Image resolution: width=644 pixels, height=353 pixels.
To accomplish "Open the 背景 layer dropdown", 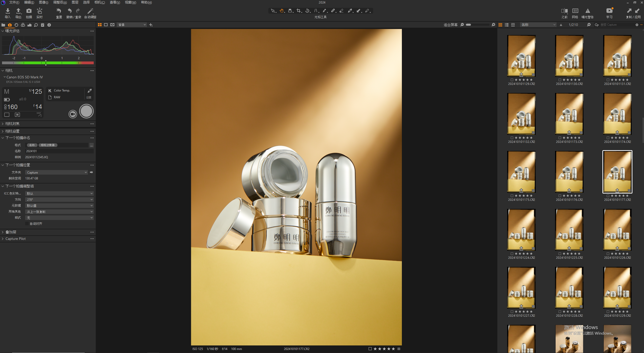I will coord(132,25).
